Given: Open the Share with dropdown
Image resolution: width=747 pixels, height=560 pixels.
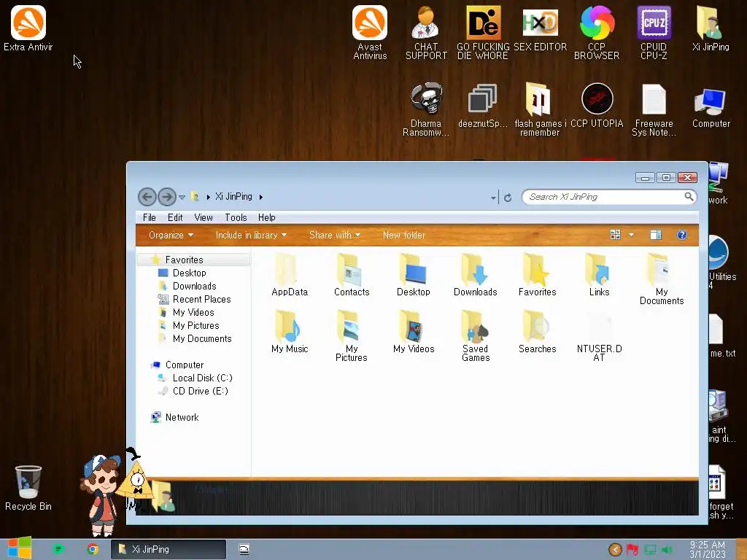Looking at the screenshot, I should point(334,235).
